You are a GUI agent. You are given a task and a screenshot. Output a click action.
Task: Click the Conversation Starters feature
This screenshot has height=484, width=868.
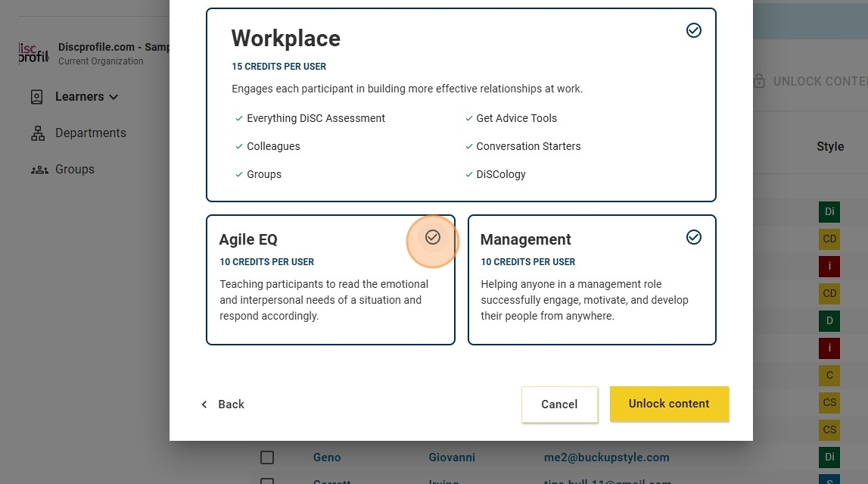(528, 146)
